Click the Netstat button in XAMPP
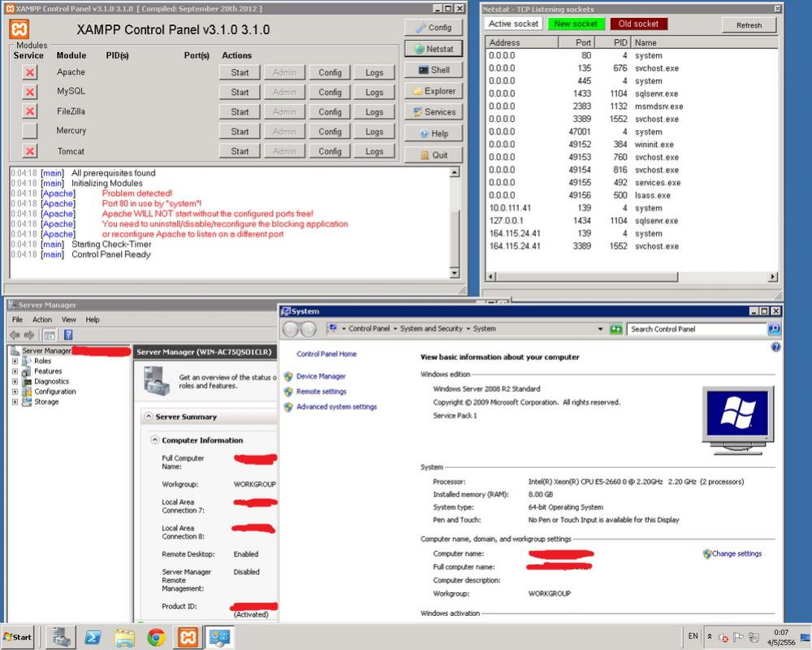Screen dimensions: 812x650 click(x=434, y=49)
